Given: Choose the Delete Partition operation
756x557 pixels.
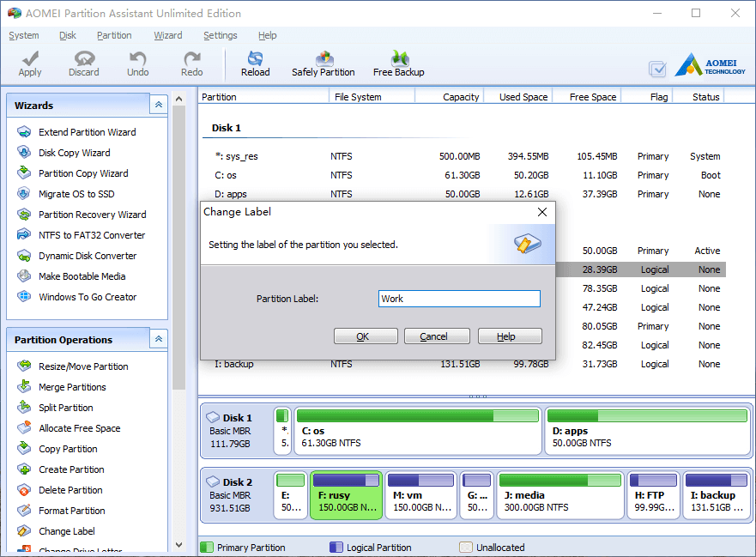Looking at the screenshot, I should pyautogui.click(x=60, y=490).
